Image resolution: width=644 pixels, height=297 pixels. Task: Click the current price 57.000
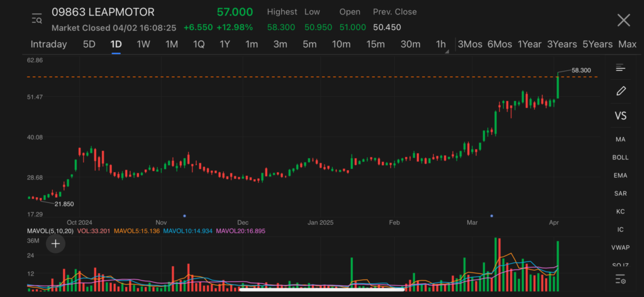235,13
